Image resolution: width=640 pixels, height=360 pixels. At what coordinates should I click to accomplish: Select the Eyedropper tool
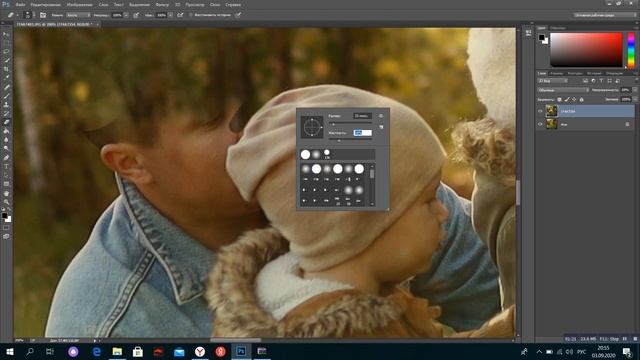6,78
